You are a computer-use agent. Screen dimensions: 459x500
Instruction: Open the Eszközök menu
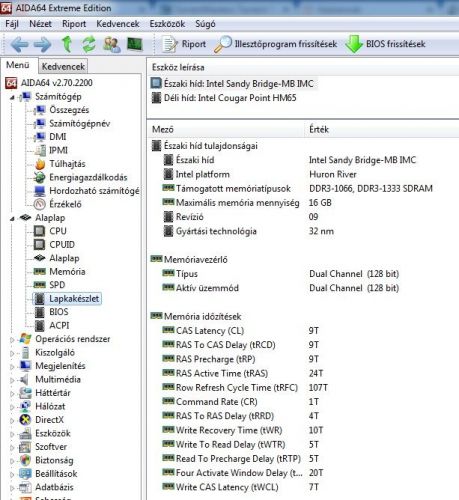click(167, 24)
